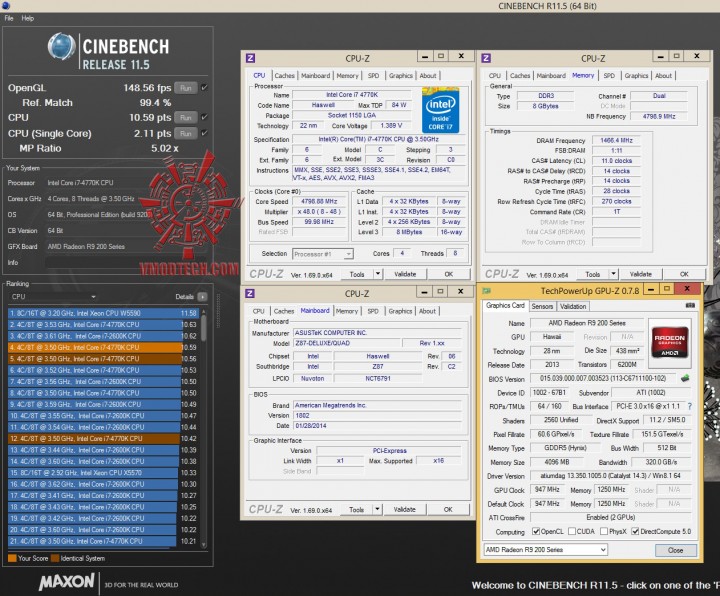
Task: Open the Help menu in Cinebench
Action: coord(28,18)
